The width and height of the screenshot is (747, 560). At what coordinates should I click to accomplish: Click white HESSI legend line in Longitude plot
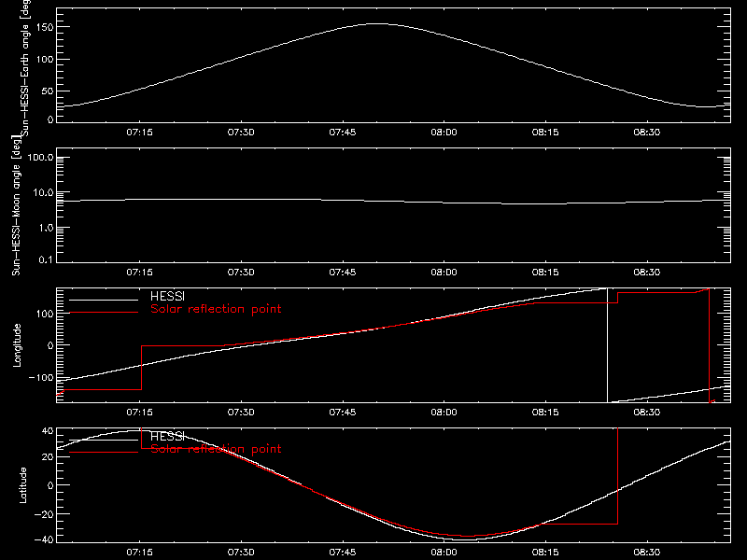coord(104,300)
